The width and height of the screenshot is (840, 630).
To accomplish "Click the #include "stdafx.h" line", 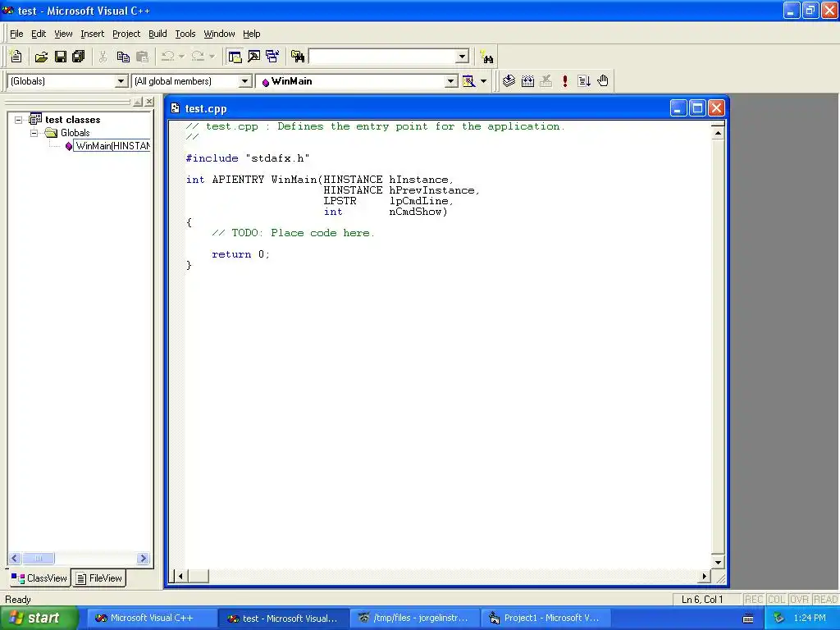I will [248, 158].
